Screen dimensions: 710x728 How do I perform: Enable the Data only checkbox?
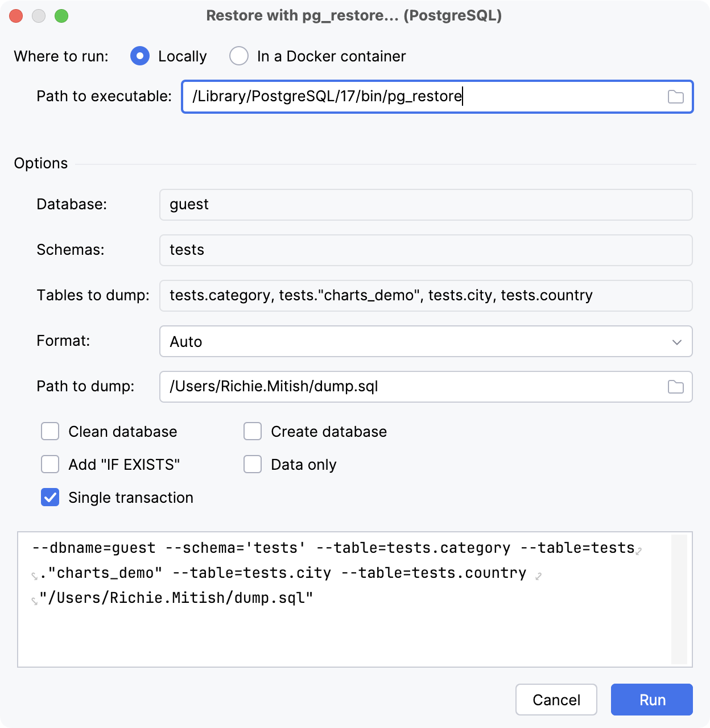pos(253,465)
